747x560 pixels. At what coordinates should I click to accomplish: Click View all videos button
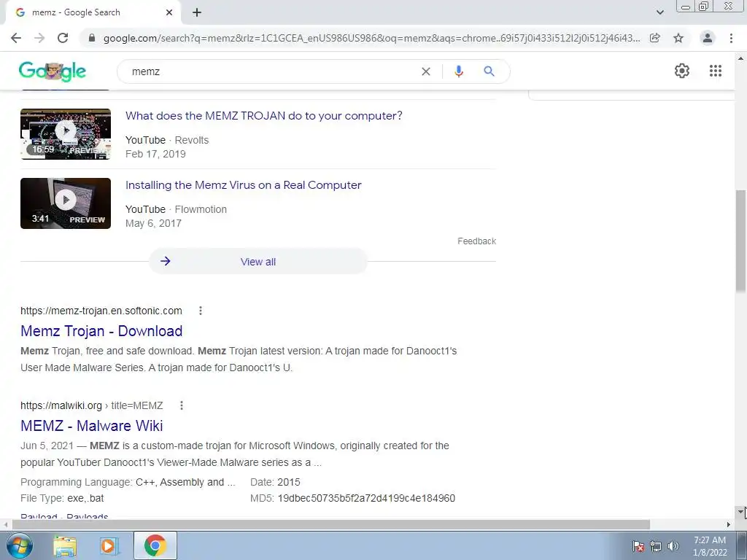click(x=258, y=262)
